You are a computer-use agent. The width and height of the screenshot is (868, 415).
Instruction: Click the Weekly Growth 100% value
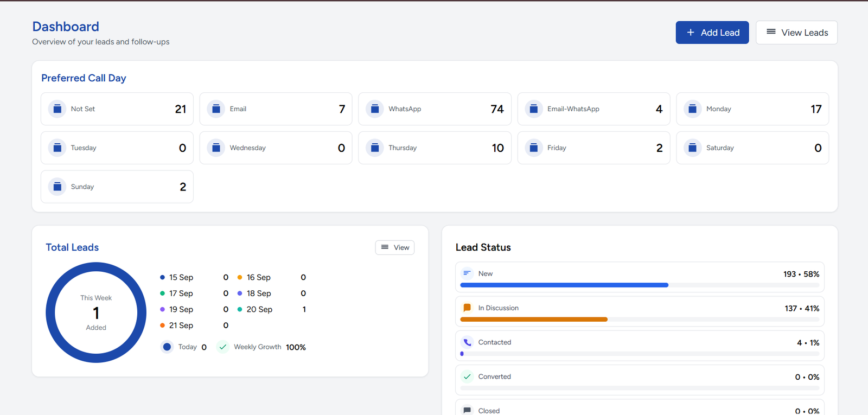tap(296, 347)
